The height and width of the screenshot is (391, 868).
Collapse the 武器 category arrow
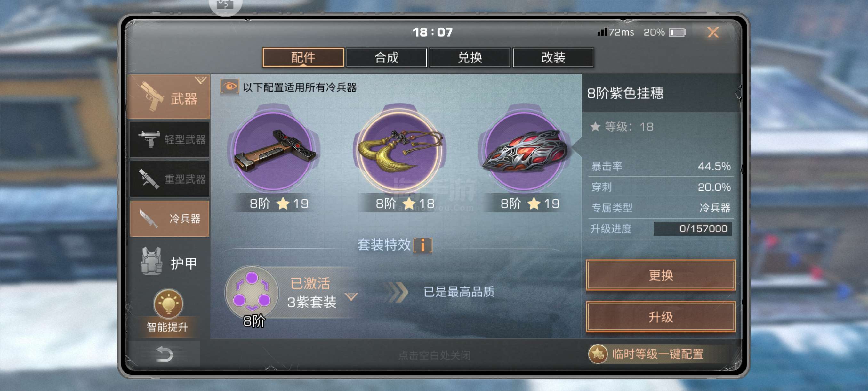tap(200, 80)
